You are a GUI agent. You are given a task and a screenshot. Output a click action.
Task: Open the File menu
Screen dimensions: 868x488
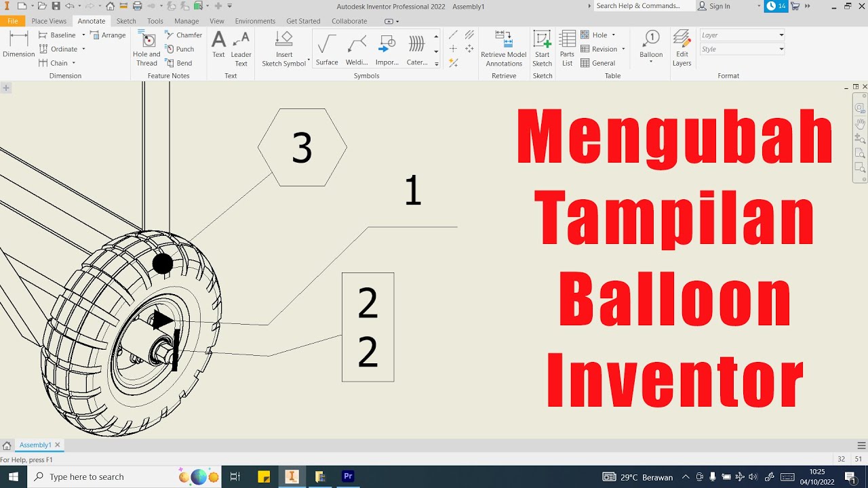click(12, 21)
